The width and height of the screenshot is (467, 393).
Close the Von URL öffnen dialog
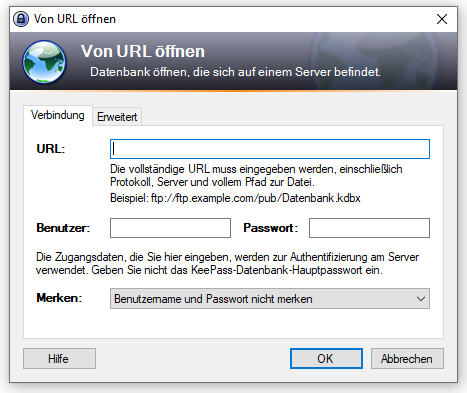pyautogui.click(x=442, y=19)
